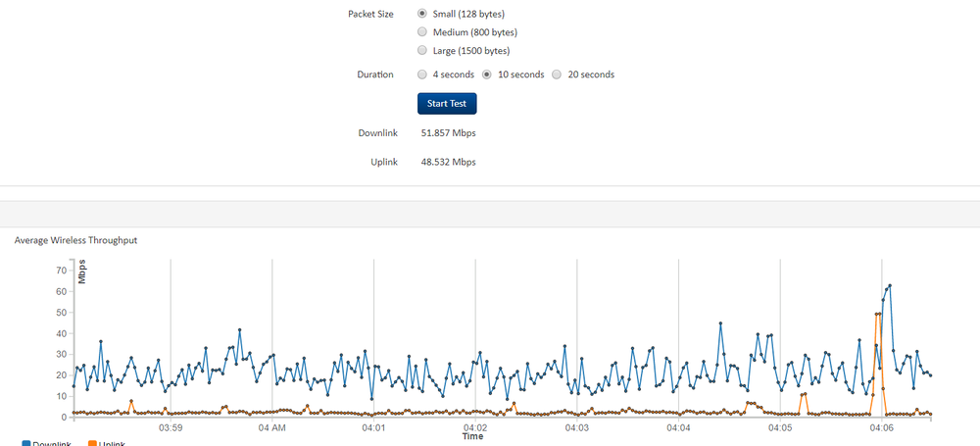Set duration to 4 seconds

click(x=422, y=74)
